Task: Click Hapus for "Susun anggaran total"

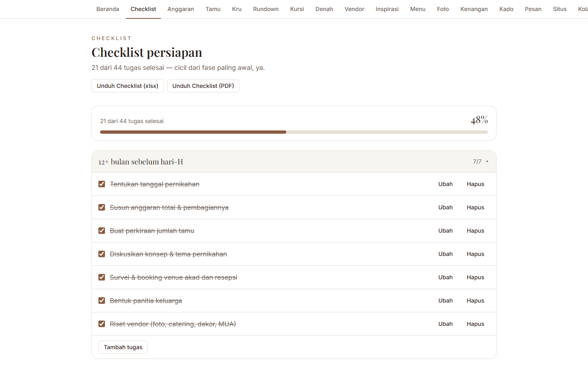Action: [475, 207]
